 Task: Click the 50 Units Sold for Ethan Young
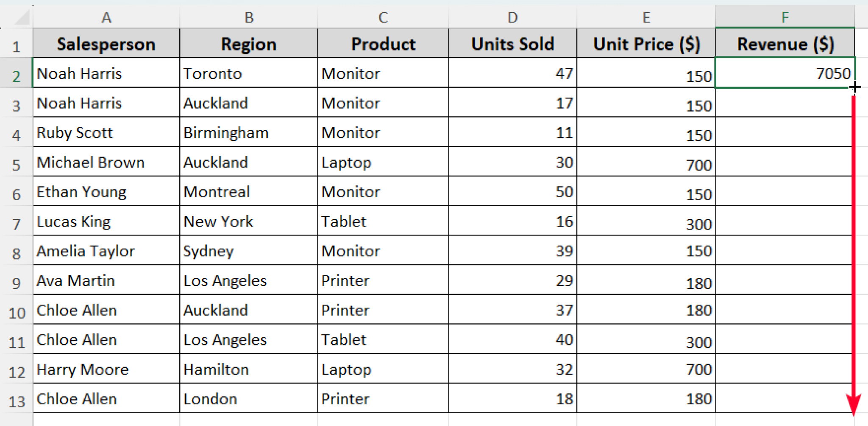coord(512,191)
